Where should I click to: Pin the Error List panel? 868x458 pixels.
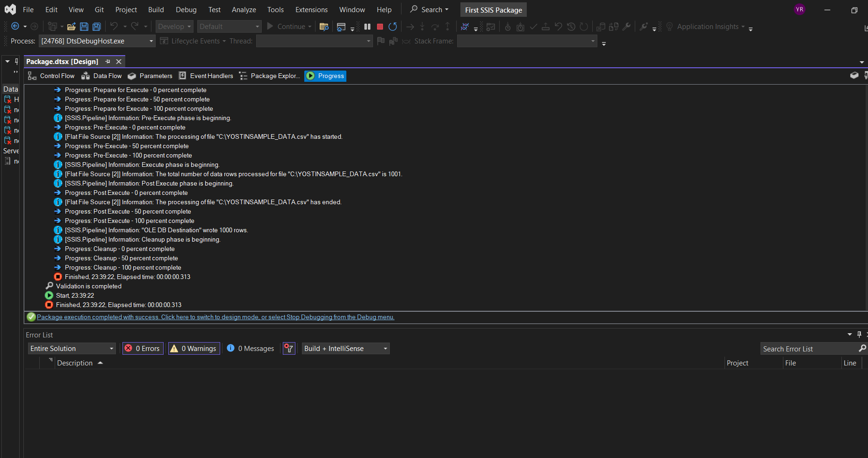859,335
